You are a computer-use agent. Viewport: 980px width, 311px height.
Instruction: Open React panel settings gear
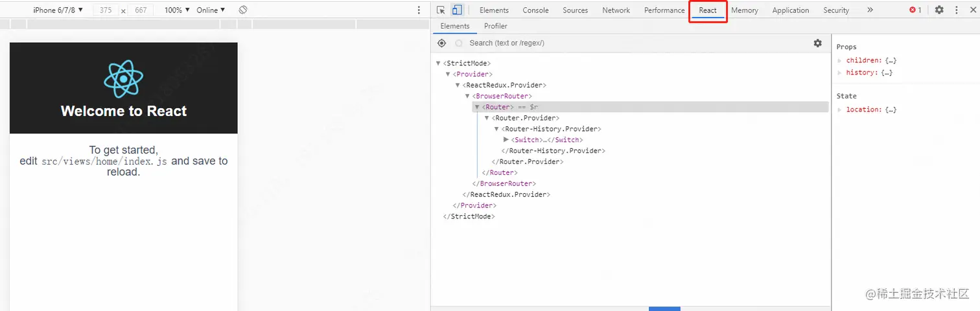coord(818,43)
